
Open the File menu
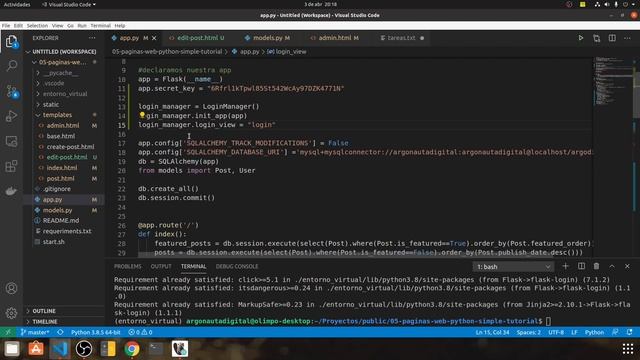pyautogui.click(x=6, y=25)
